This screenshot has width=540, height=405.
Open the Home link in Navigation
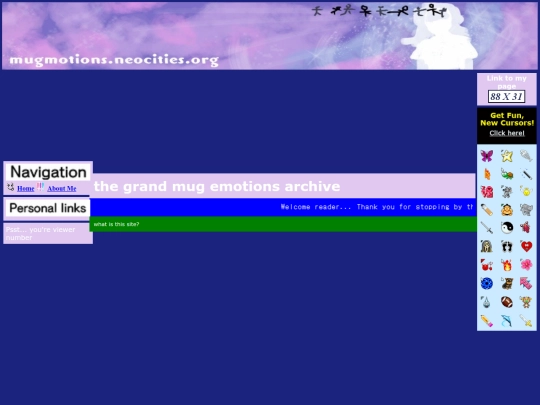(x=25, y=188)
